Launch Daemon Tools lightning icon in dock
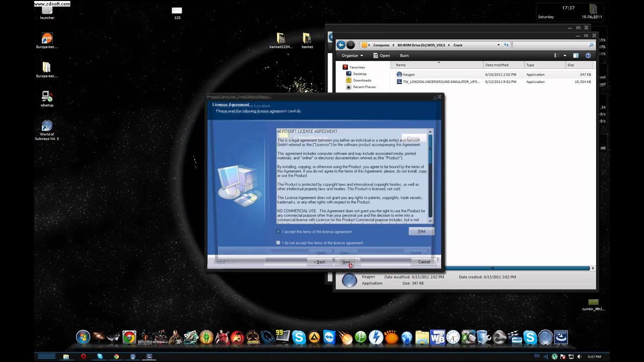Viewport: 644px width, 362px height. click(x=376, y=337)
